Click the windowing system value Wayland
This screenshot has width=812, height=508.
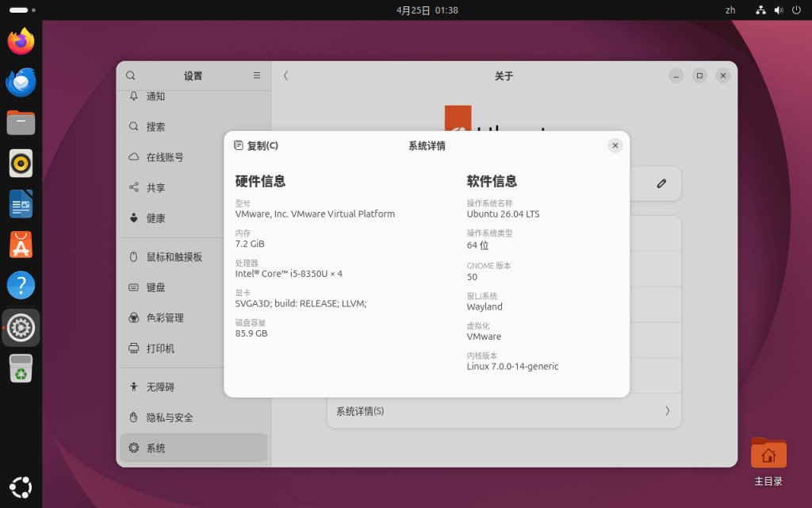(485, 307)
